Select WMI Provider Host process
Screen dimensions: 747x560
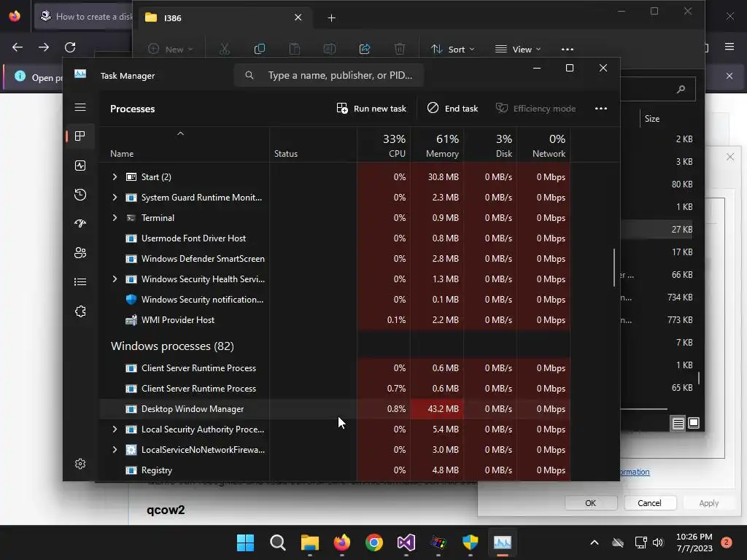point(335,320)
